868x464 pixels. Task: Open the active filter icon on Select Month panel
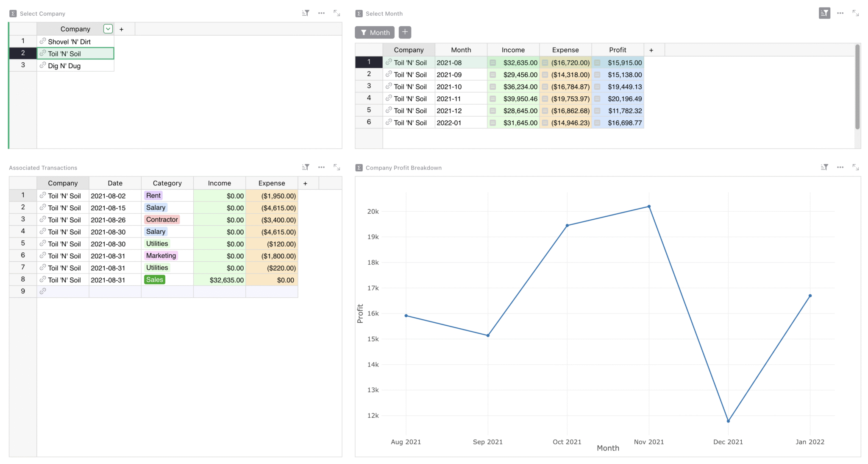(824, 13)
